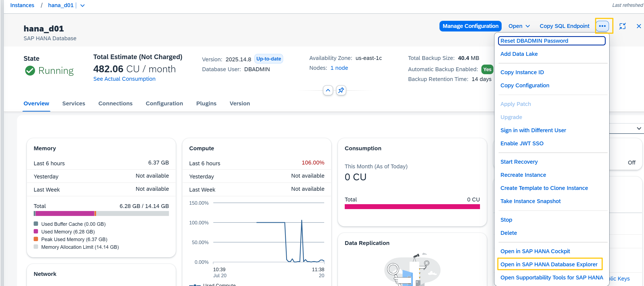Choose Stop from the menu

tap(506, 220)
